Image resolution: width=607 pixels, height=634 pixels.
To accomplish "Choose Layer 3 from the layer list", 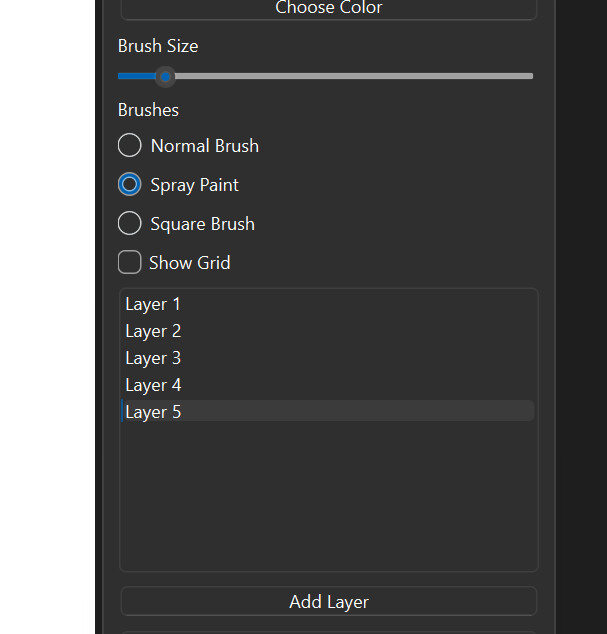I will point(153,358).
